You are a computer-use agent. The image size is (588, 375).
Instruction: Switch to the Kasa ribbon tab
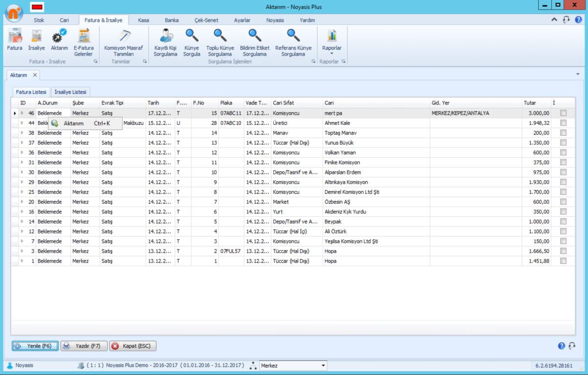(144, 20)
